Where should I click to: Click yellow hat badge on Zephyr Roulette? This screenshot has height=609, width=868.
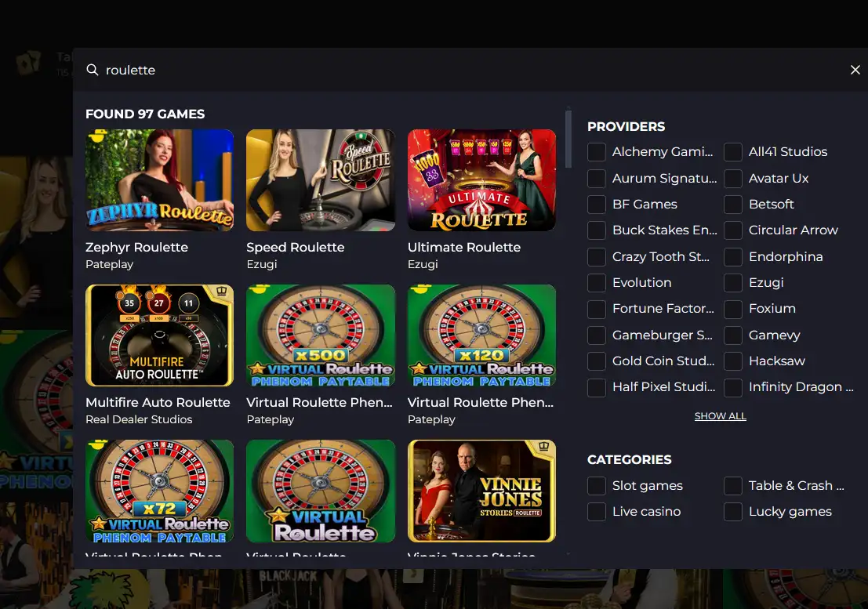point(97,134)
